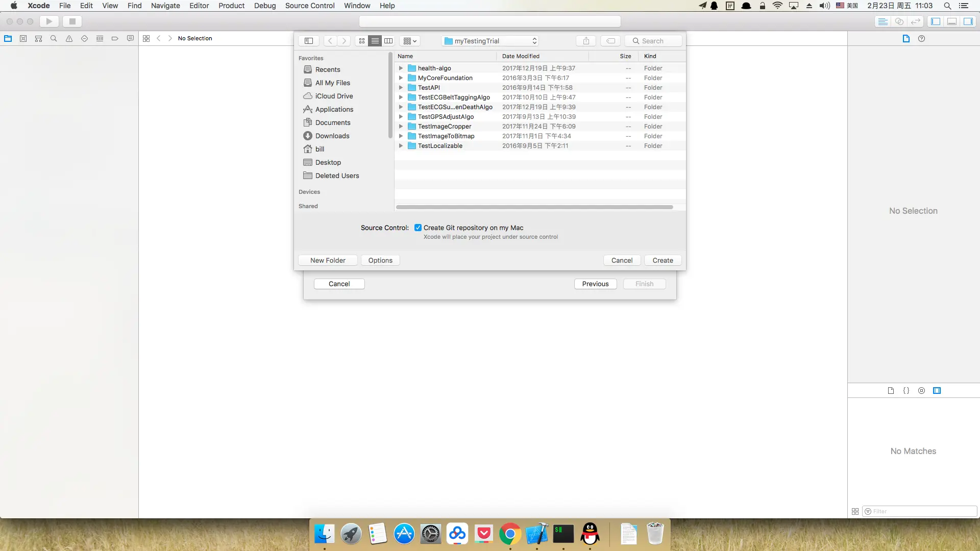
Task: Show the Quick Help inspector icon
Action: [x=921, y=38]
